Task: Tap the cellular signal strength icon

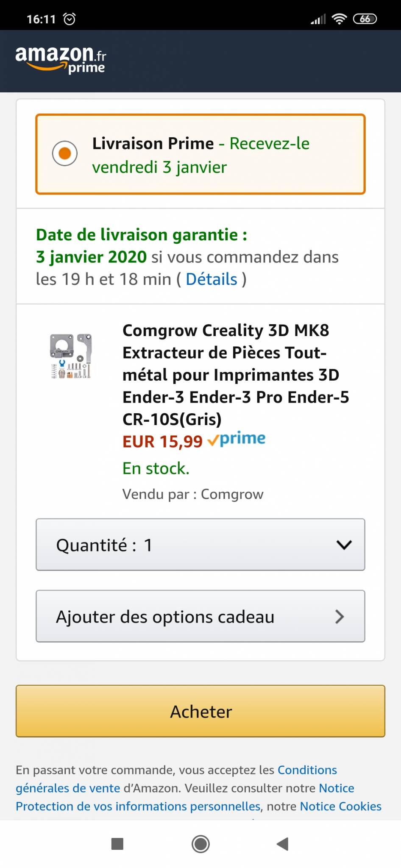Action: coord(318,19)
